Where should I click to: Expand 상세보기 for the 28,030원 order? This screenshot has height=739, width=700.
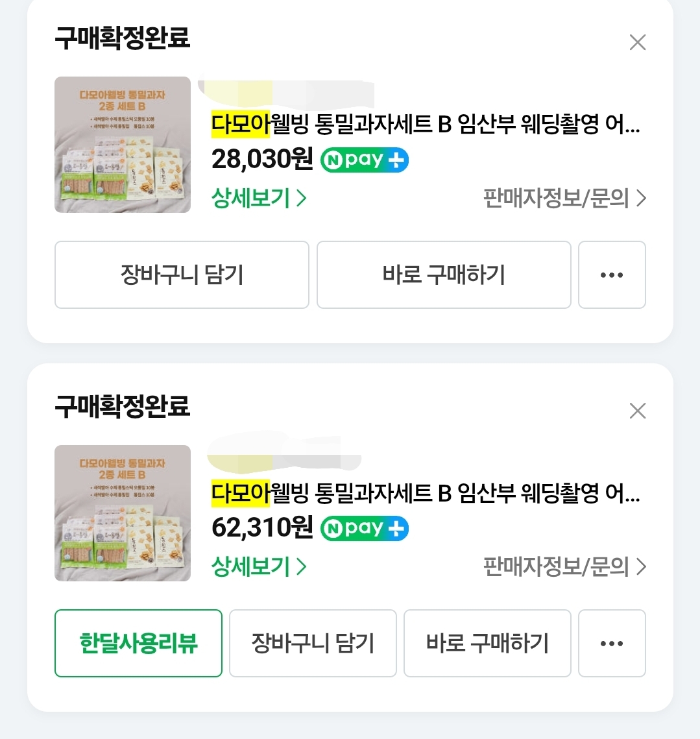[259, 198]
